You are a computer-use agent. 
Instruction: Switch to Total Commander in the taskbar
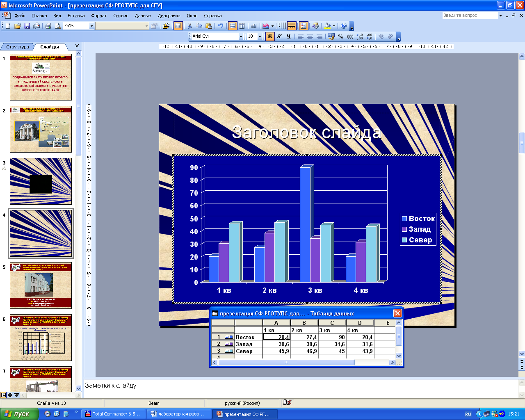pos(113,414)
